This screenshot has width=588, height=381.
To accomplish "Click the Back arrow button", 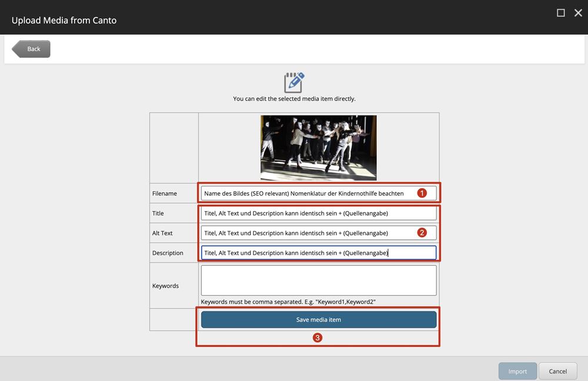I will click(x=32, y=49).
